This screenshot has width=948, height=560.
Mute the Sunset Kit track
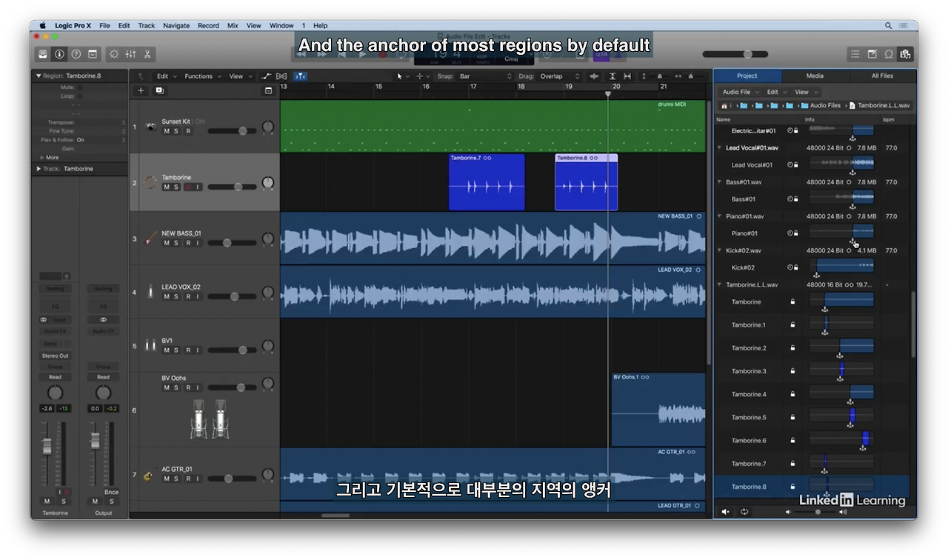[167, 131]
